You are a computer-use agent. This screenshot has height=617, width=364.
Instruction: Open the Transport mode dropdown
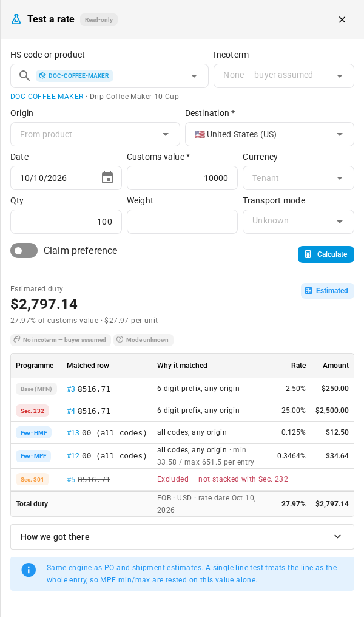pyautogui.click(x=298, y=222)
